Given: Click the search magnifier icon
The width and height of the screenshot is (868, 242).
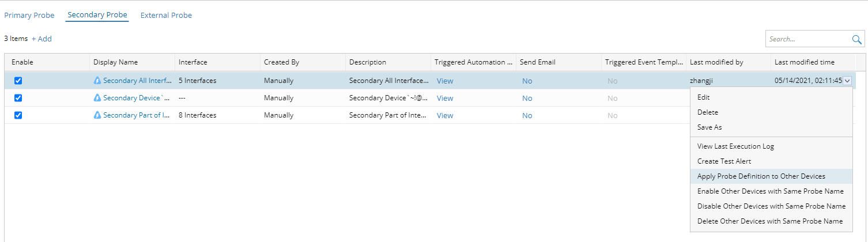Looking at the screenshot, I should click(856, 39).
